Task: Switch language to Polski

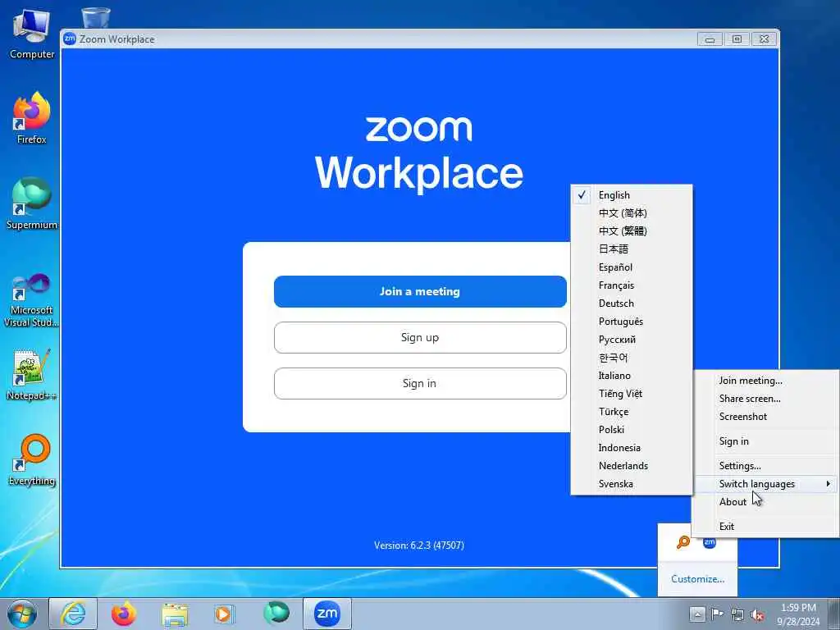Action: point(632,430)
